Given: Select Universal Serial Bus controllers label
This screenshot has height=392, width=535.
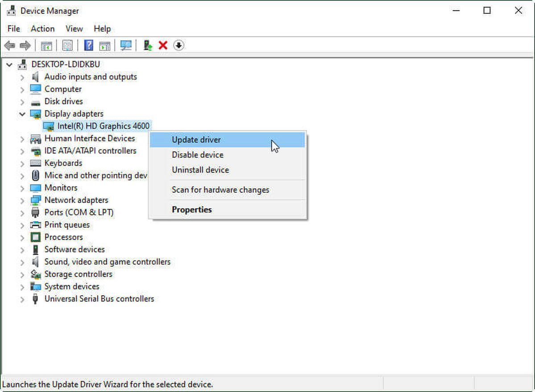Looking at the screenshot, I should [x=99, y=299].
